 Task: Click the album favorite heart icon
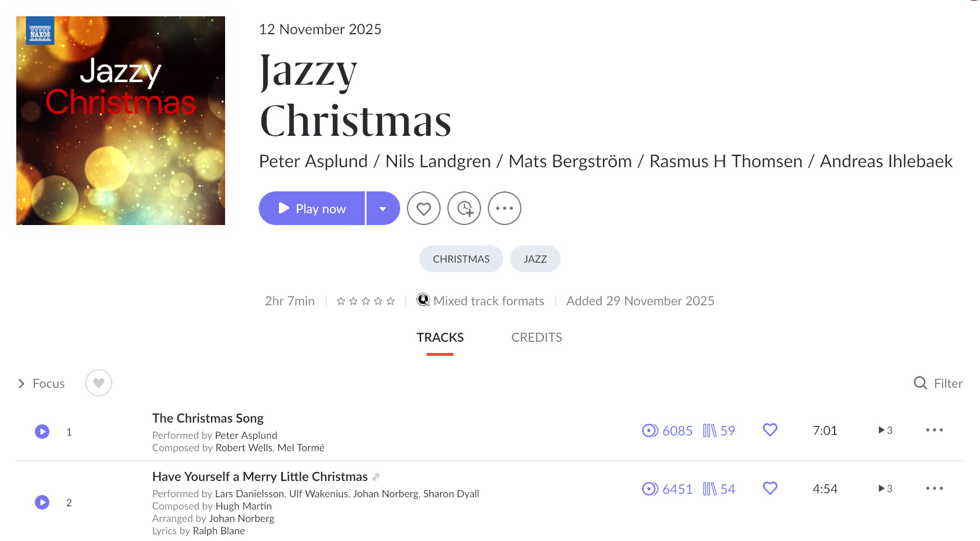(424, 209)
